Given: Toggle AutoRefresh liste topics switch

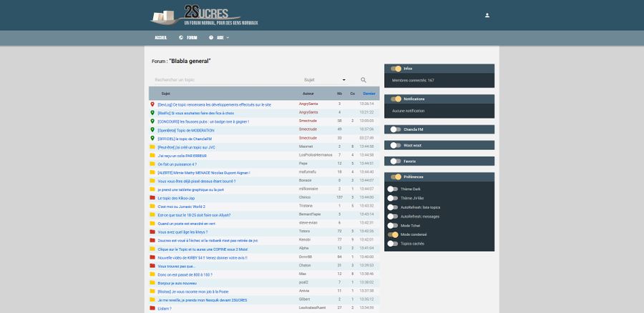Looking at the screenshot, I should pyautogui.click(x=393, y=207).
